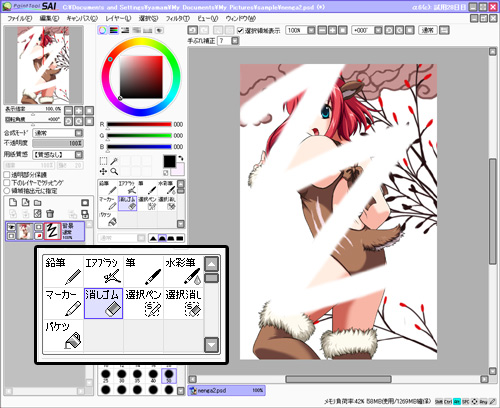Viewport: 500px width, 408px height.
Task: Uncheck 選択領域表示 checkbox
Action: (240, 31)
